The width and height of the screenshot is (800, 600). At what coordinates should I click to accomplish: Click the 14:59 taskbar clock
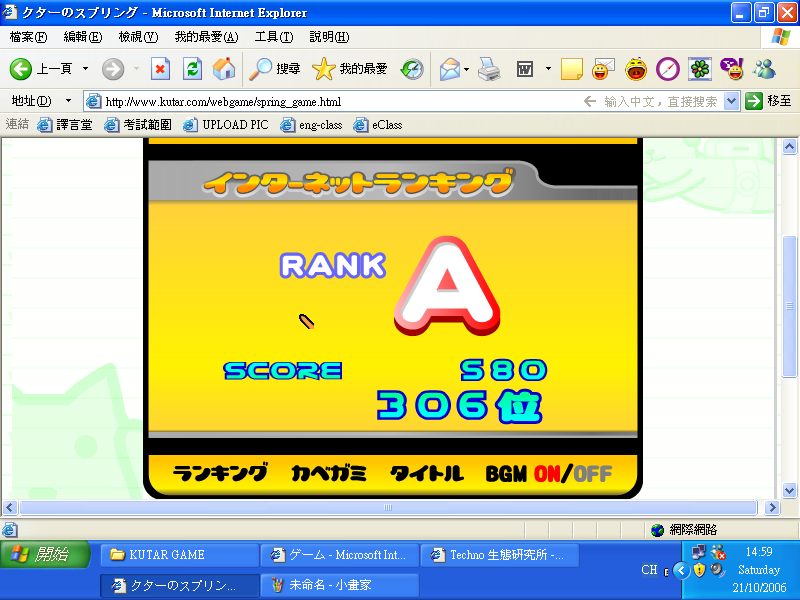(x=759, y=552)
